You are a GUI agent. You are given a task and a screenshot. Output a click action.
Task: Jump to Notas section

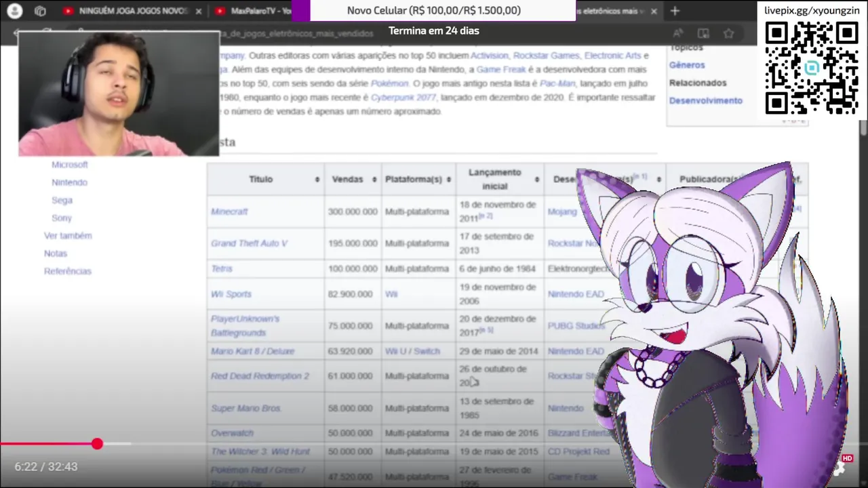(56, 253)
